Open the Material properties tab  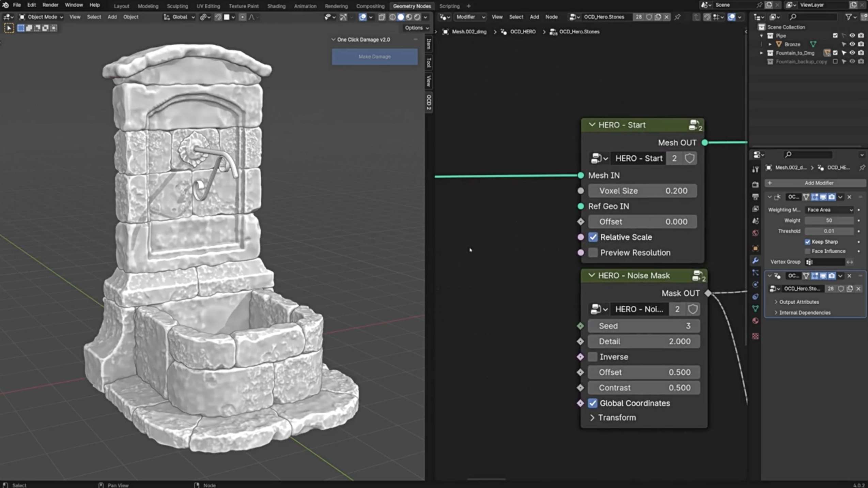click(x=755, y=321)
